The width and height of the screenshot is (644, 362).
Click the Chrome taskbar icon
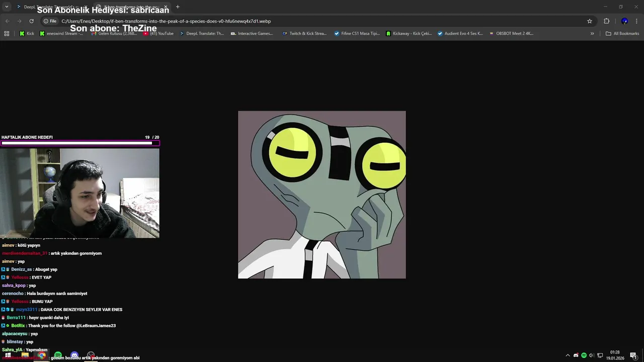coord(41,355)
